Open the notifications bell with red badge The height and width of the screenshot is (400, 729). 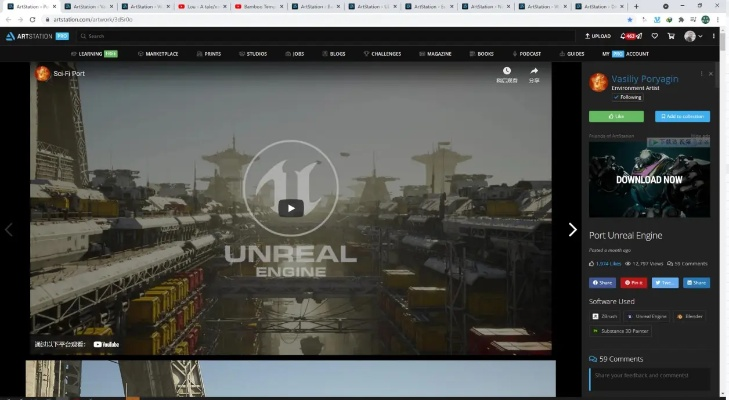point(630,36)
